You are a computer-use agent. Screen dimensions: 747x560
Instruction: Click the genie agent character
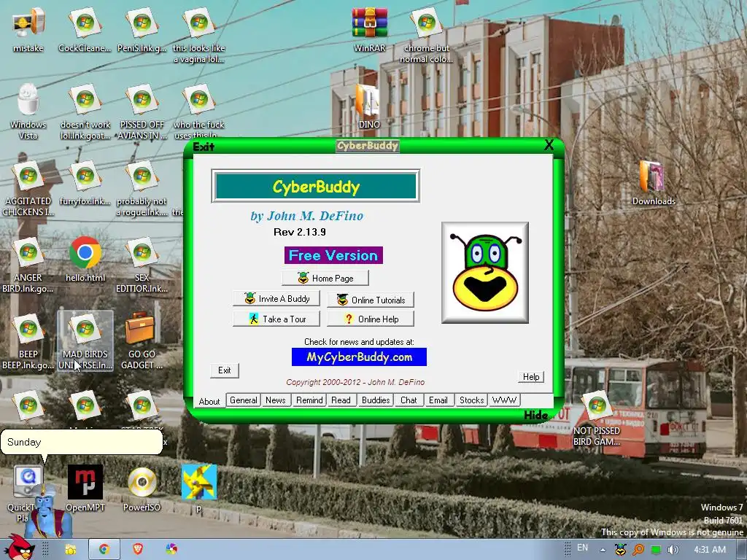[47, 512]
